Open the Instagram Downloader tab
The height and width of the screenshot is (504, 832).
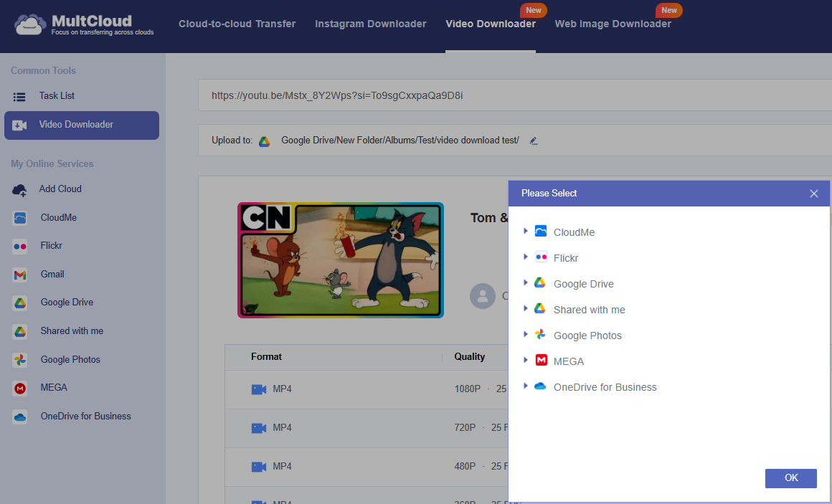coord(370,24)
